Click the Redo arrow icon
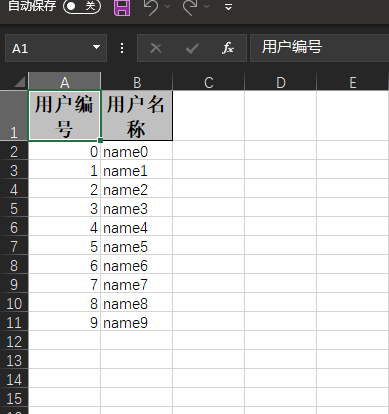 (190, 7)
